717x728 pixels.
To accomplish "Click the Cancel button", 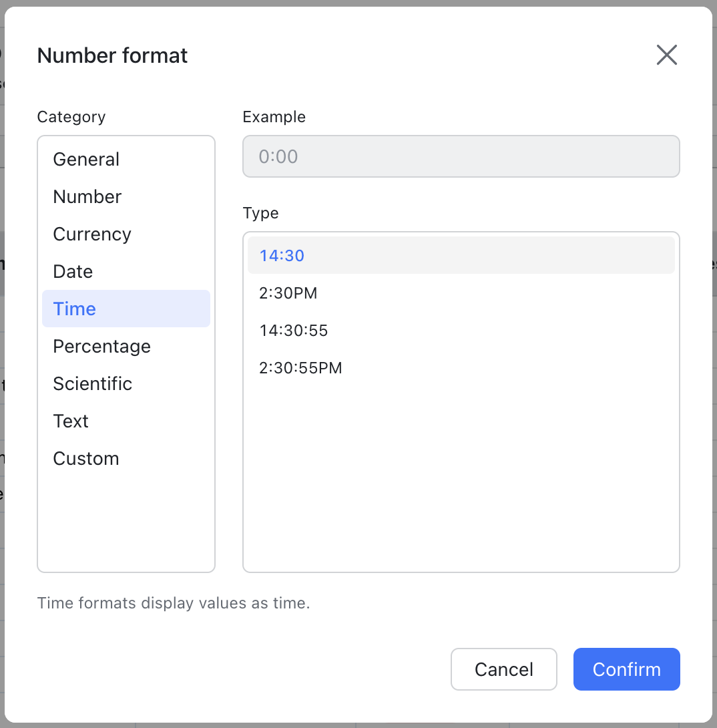I will coord(503,669).
